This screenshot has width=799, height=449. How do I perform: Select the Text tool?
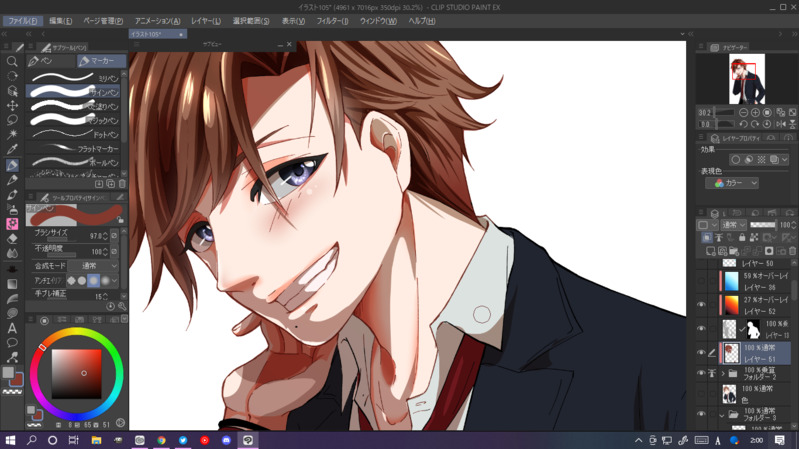12,329
